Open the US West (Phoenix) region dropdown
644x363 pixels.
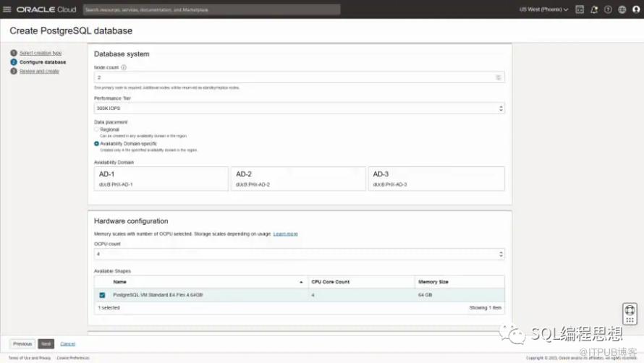click(543, 9)
